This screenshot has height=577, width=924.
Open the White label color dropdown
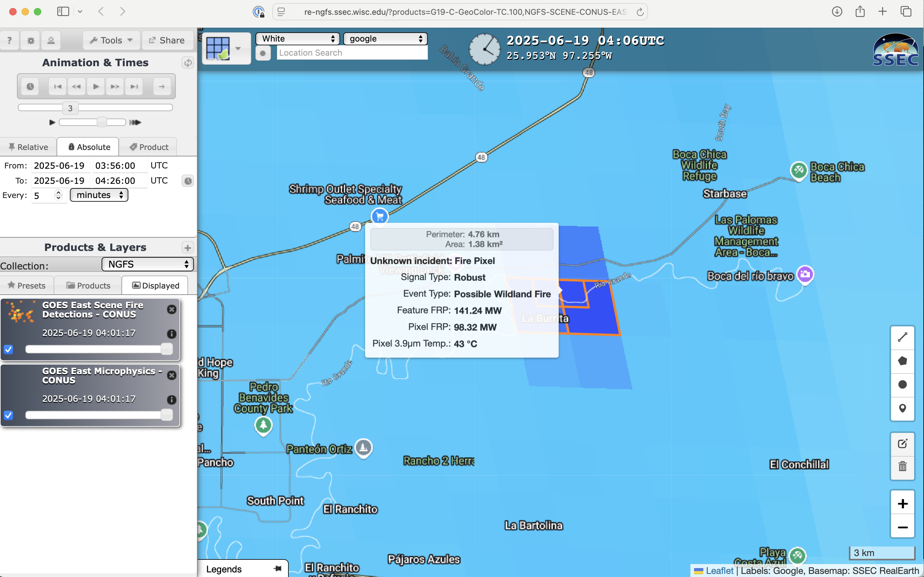coord(297,38)
